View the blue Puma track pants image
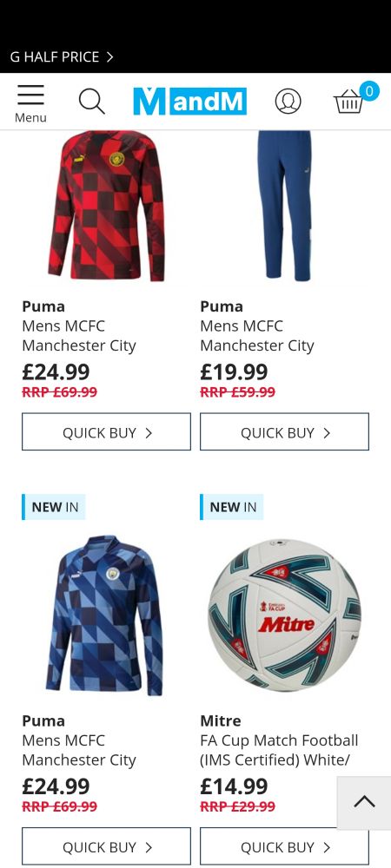 pos(284,206)
